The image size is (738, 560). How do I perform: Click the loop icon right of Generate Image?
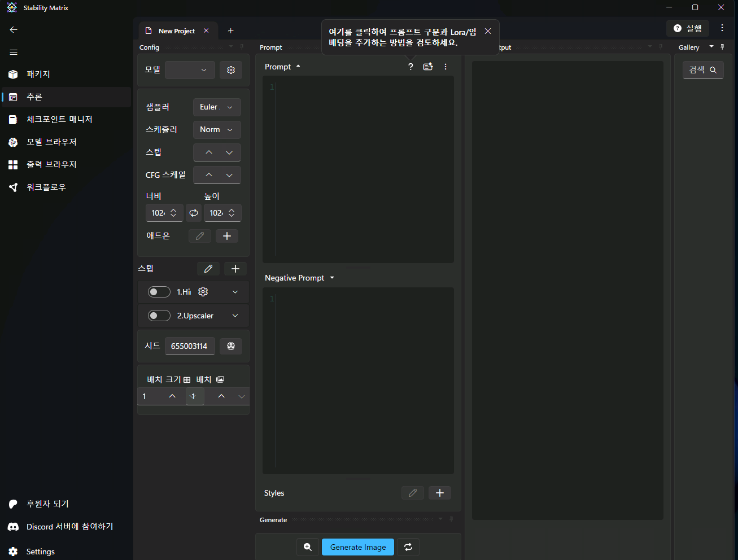(408, 547)
